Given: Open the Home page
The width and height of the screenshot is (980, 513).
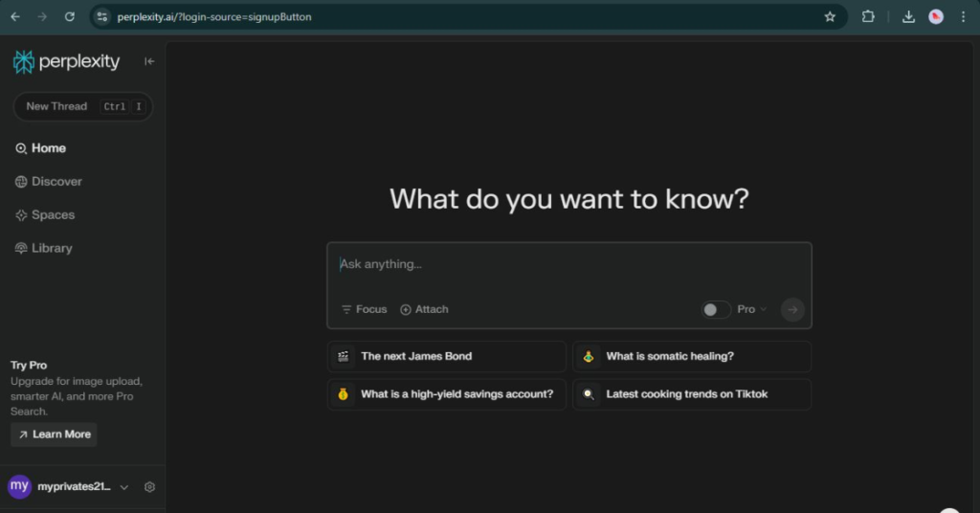Looking at the screenshot, I should tap(40, 148).
